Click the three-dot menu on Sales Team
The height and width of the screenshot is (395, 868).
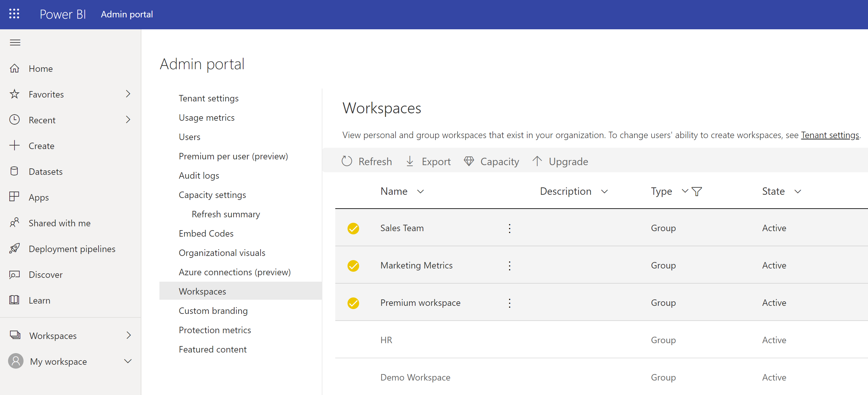point(509,227)
